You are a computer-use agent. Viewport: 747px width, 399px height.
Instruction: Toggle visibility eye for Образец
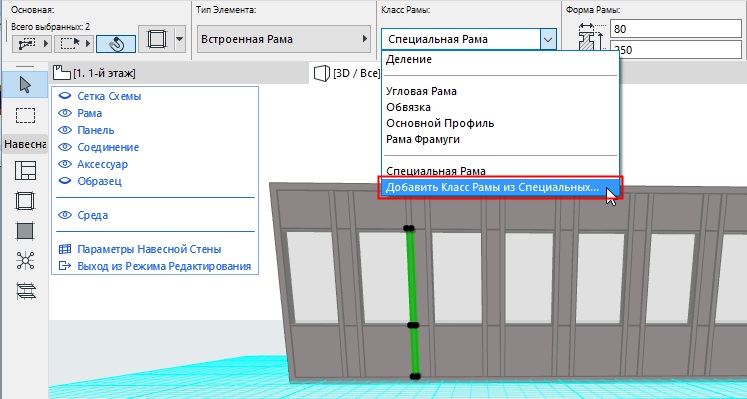pos(64,181)
